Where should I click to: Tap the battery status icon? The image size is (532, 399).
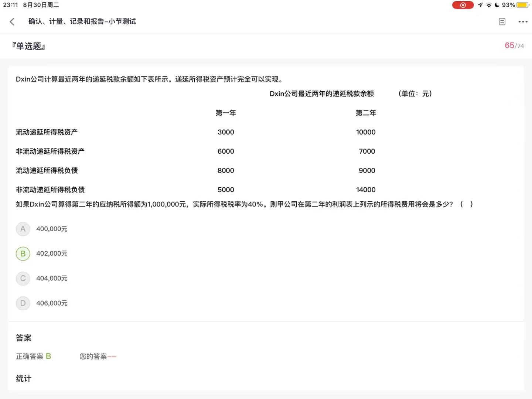coord(523,5)
